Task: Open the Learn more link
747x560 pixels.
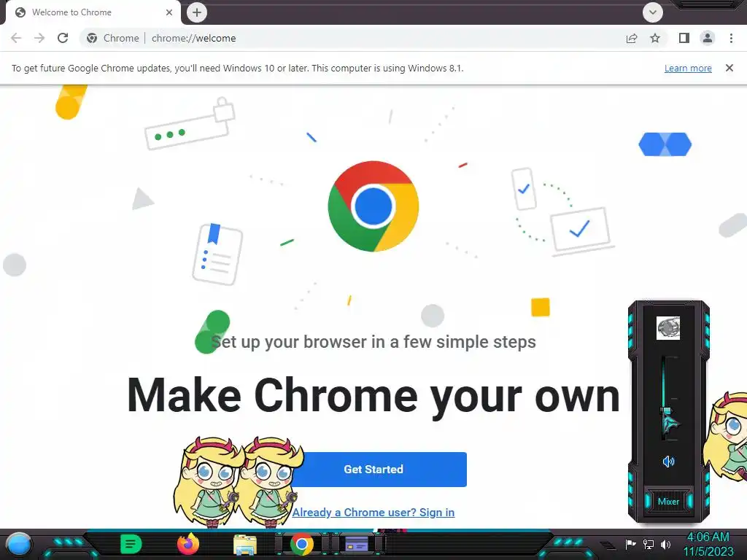Action: coord(688,68)
